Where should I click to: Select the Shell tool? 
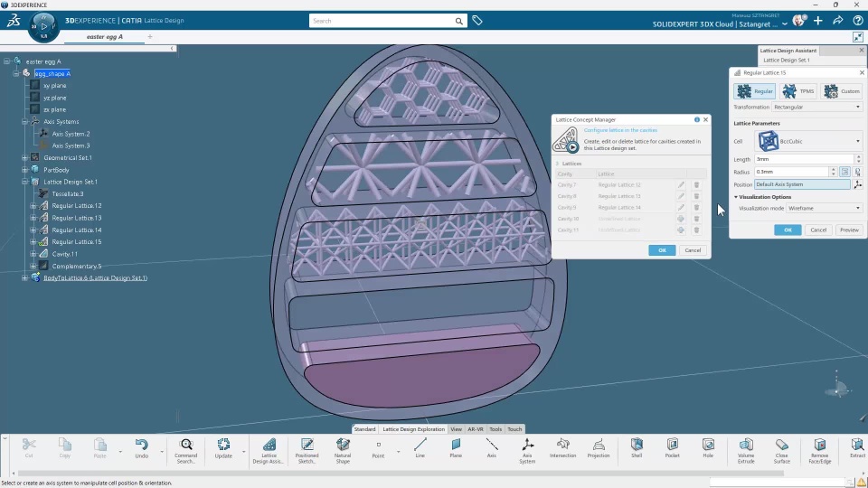[x=637, y=448]
